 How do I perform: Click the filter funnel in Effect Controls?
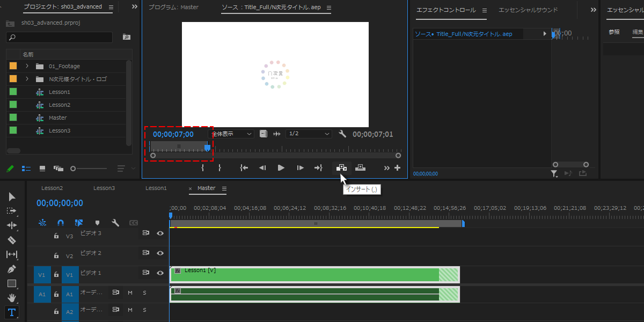(x=554, y=173)
